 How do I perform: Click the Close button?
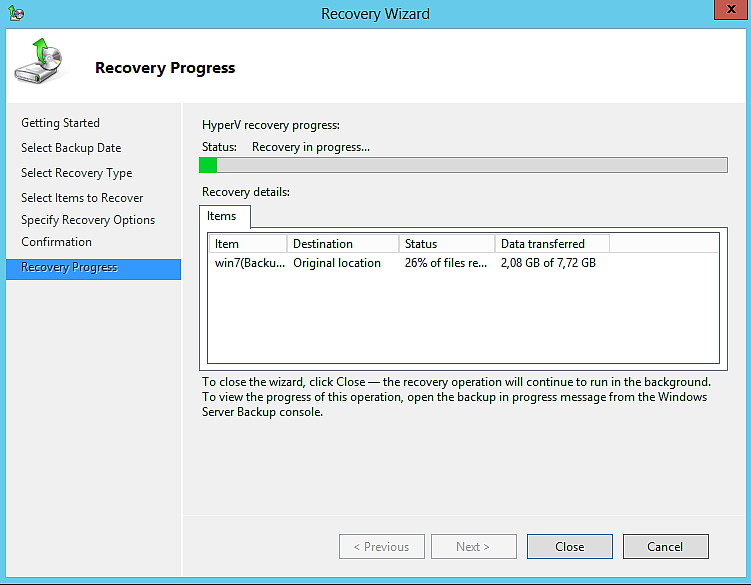(x=570, y=547)
